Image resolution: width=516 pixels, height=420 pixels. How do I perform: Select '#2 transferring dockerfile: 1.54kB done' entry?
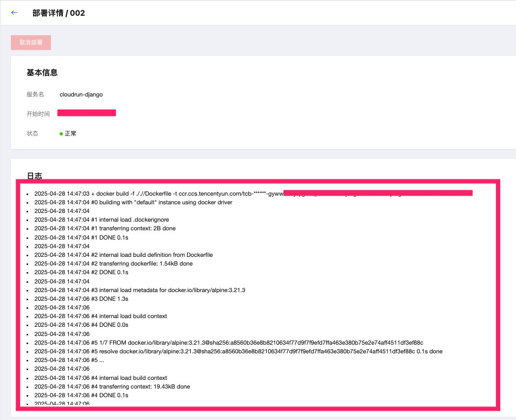point(113,263)
